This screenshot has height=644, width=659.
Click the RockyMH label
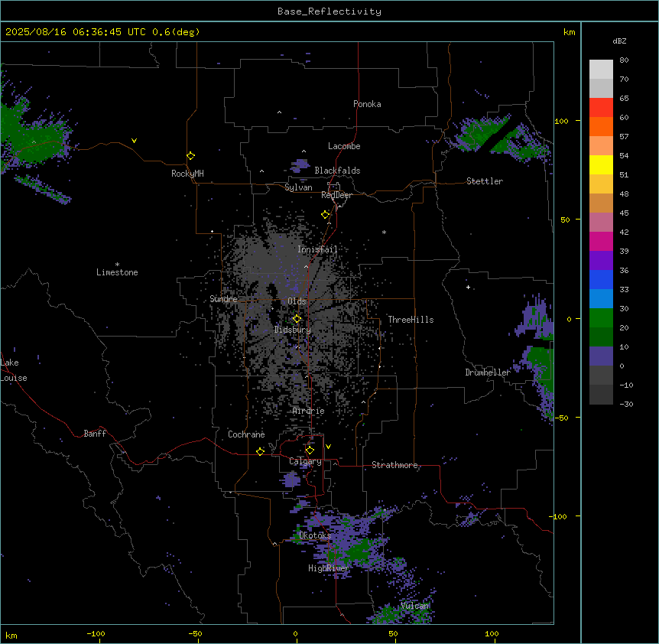[x=187, y=174]
